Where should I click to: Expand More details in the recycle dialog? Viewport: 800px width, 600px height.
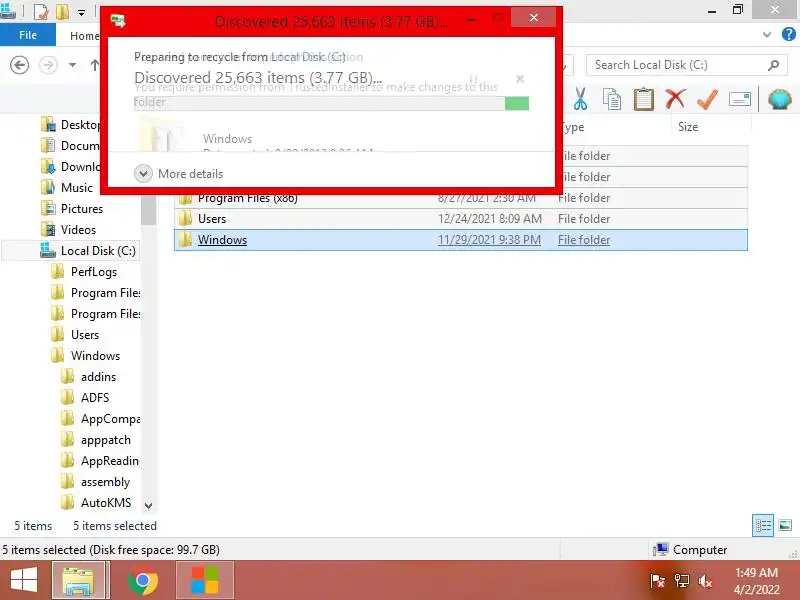coord(179,173)
